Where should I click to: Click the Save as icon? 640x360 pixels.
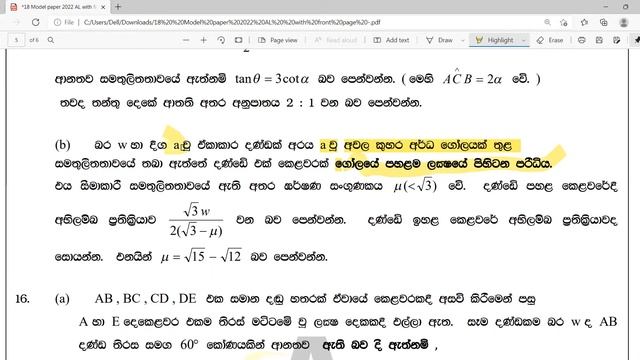tap(617, 40)
